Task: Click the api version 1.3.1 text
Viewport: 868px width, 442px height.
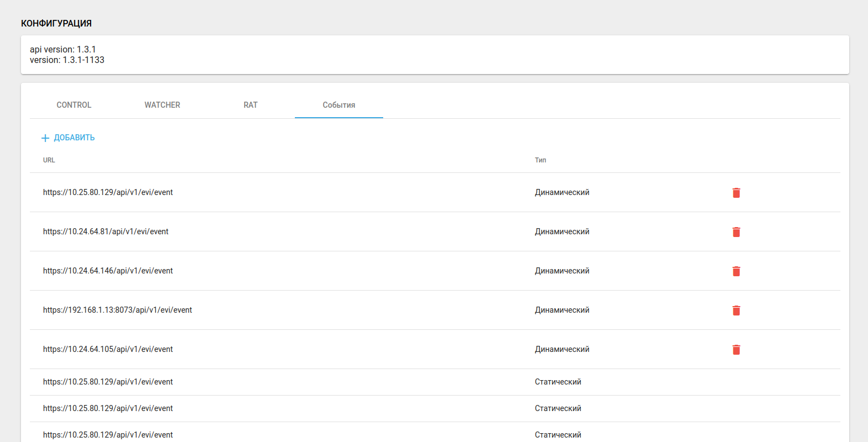Action: point(63,50)
